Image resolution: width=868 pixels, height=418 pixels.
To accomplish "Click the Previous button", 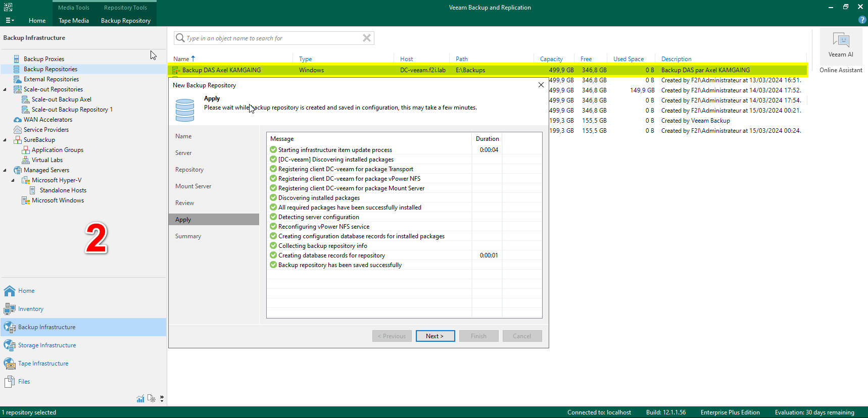I will 392,336.
